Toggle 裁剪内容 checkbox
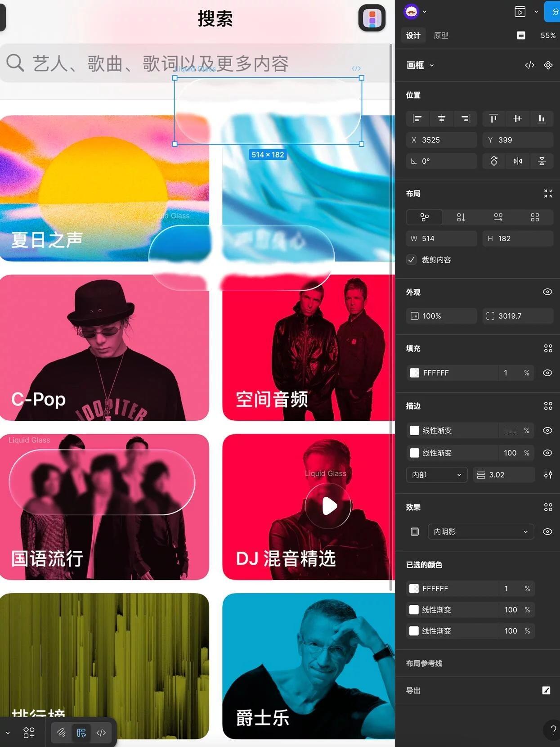Image resolution: width=560 pixels, height=747 pixels. [412, 260]
